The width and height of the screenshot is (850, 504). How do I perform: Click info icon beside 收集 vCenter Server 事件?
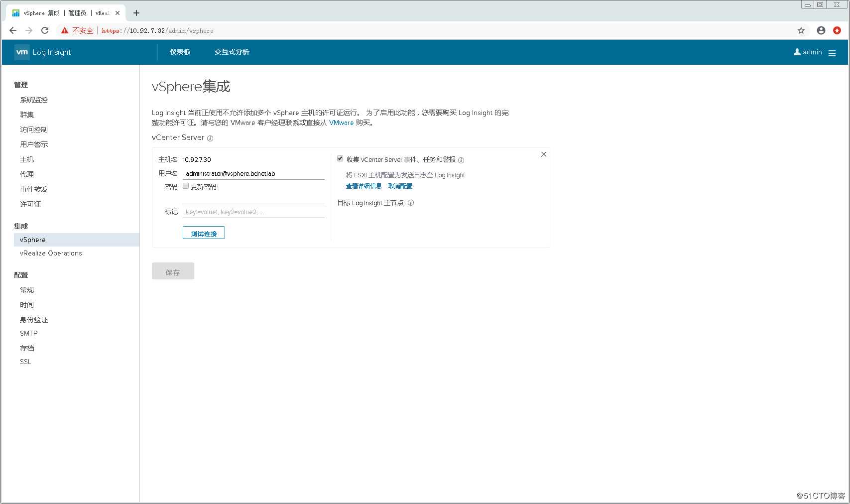click(x=461, y=160)
